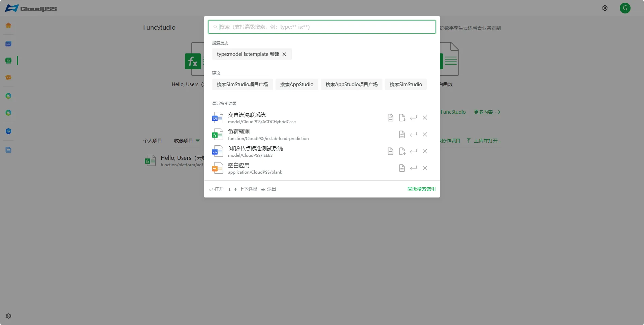Open Hello, Users project in background list
Image resolution: width=644 pixels, height=325 pixels.
(174, 161)
